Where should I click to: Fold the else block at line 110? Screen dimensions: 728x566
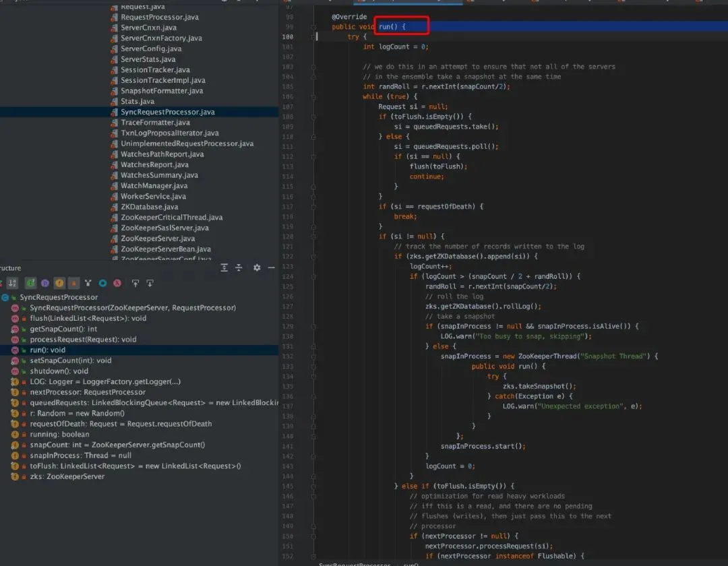[x=314, y=137]
